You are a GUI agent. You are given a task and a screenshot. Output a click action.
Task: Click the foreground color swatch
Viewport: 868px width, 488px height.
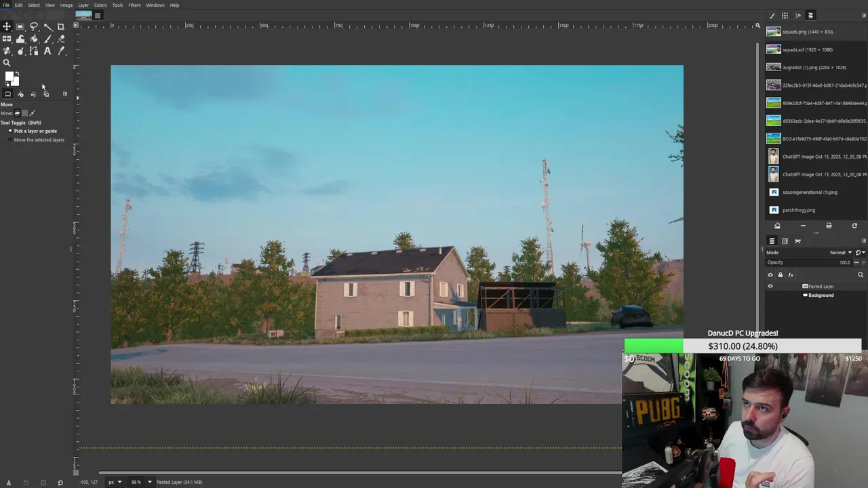tap(9, 76)
